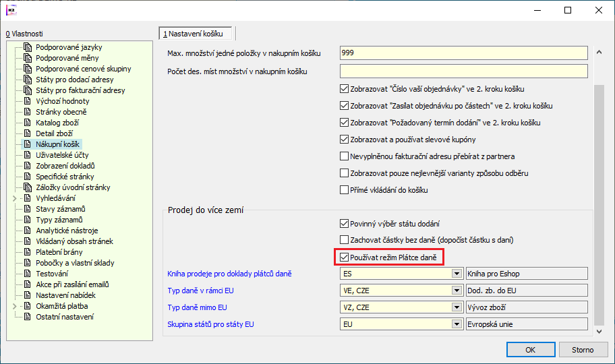Follow the Typ daně v rámci EU link

coord(200,291)
